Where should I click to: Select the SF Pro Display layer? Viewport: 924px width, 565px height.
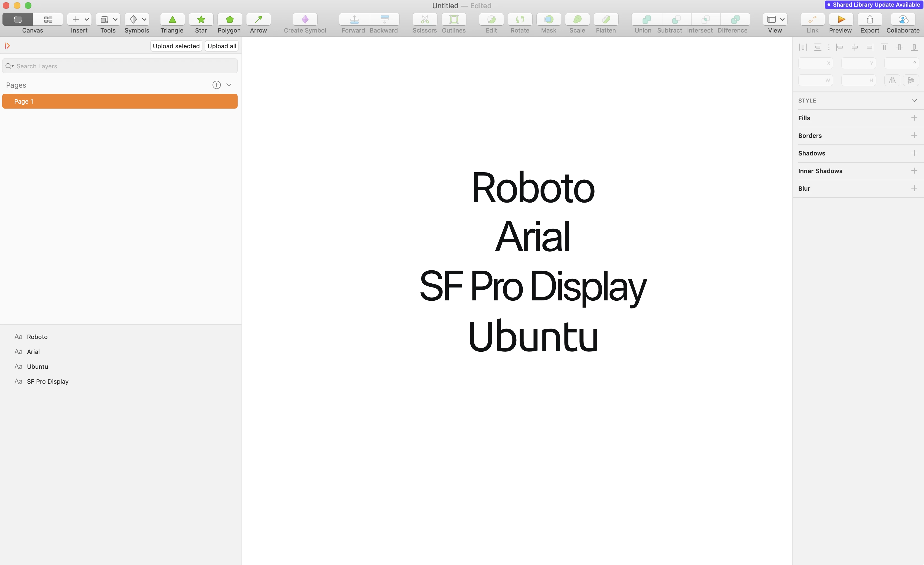48,381
